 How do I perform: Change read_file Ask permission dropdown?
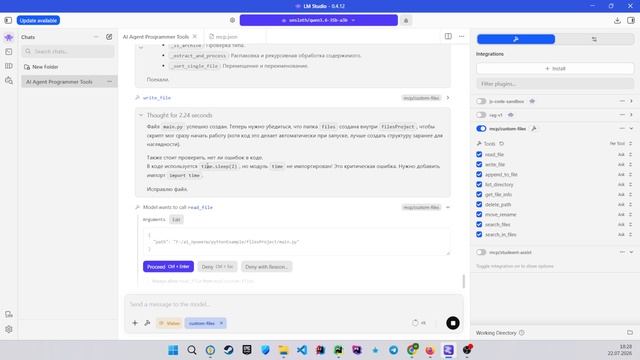624,155
